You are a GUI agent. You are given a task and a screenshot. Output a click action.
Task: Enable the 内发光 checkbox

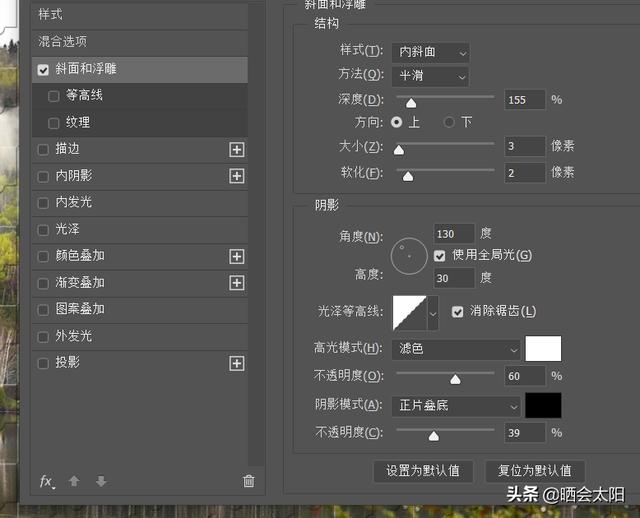point(43,203)
